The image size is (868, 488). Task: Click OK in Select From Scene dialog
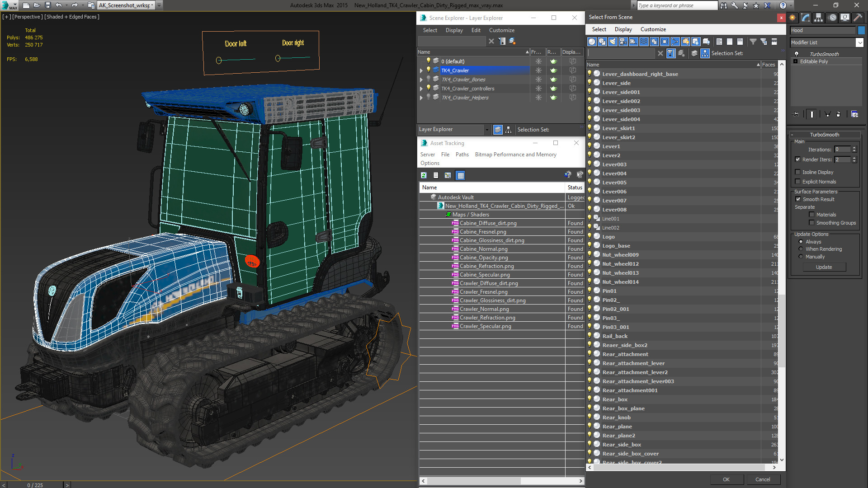click(x=726, y=479)
